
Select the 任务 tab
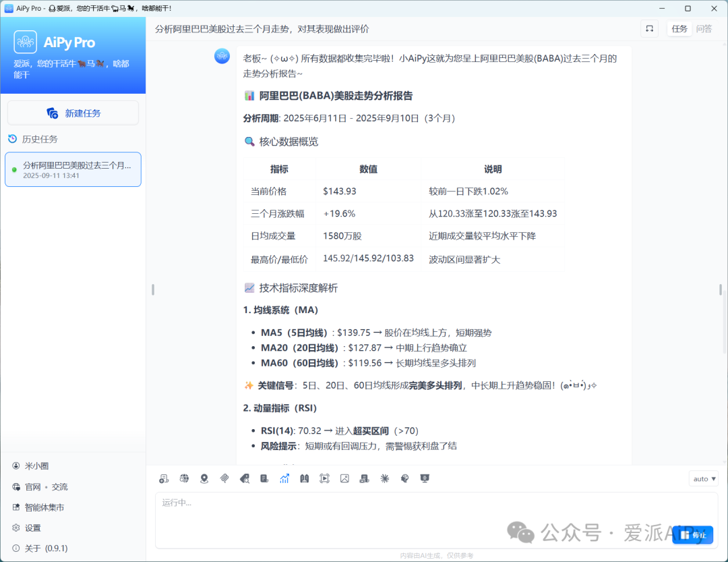click(x=679, y=28)
